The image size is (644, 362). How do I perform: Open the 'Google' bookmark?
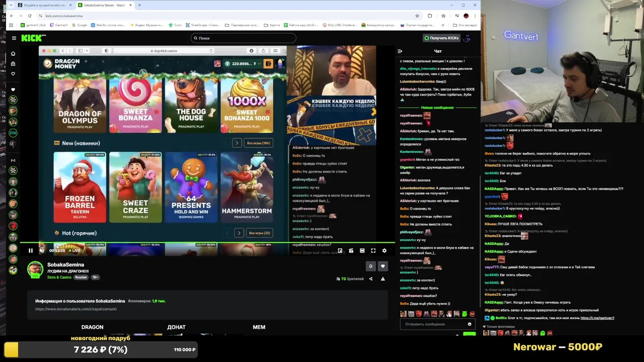[79, 25]
